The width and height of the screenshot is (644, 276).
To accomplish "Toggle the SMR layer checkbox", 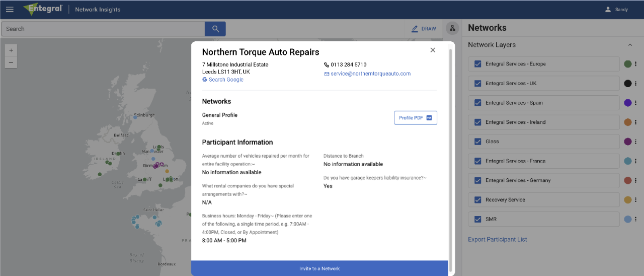I will click(x=478, y=219).
